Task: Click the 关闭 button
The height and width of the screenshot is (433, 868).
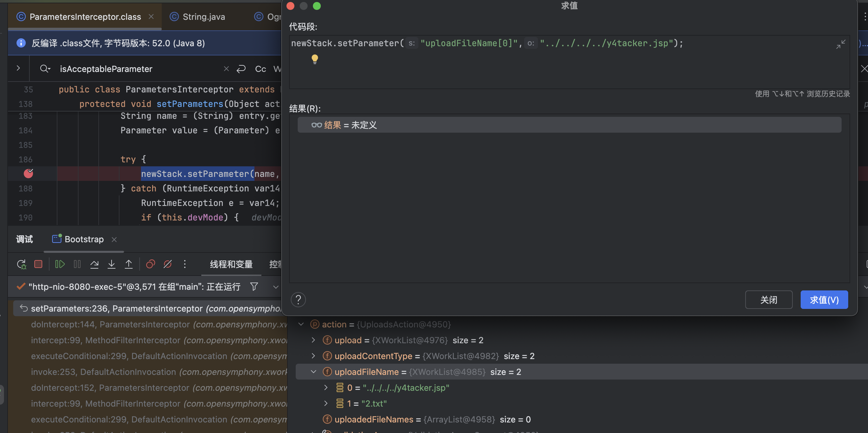Action: click(769, 300)
